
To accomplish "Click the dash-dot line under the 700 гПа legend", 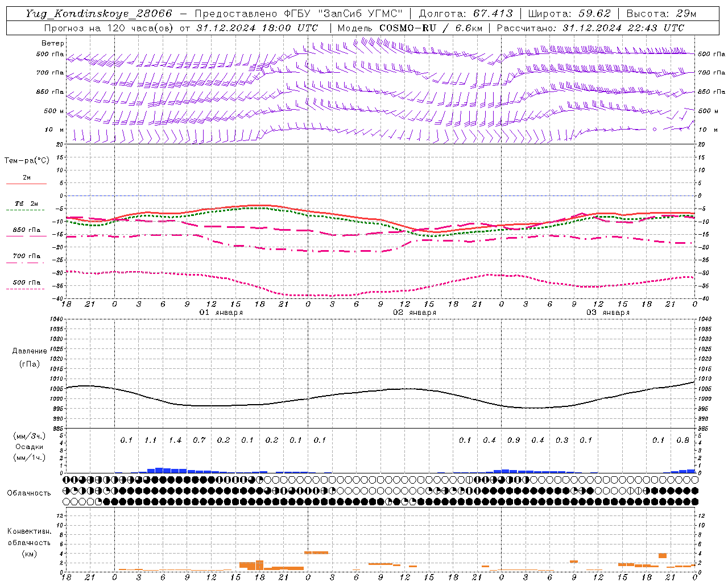I will tap(26, 263).
